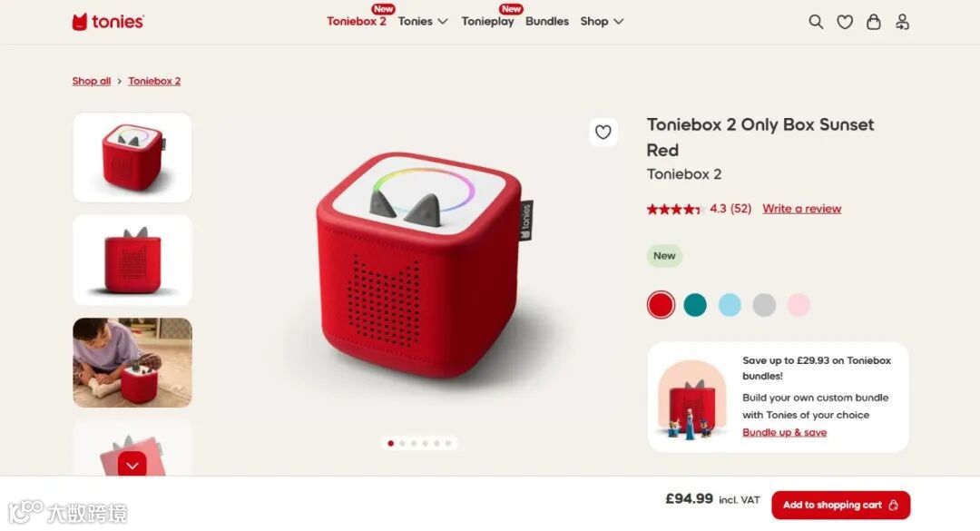Open the shopping bag icon
The image size is (980, 531).
point(874,22)
